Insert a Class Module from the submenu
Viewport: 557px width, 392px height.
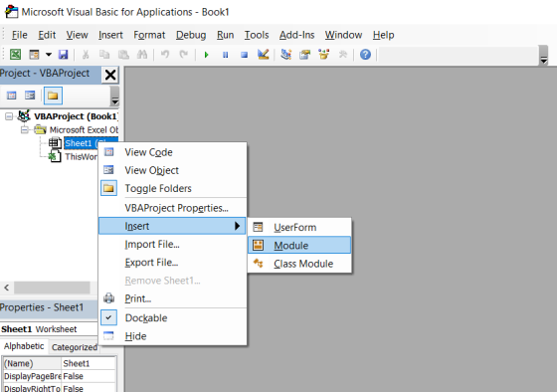299,264
